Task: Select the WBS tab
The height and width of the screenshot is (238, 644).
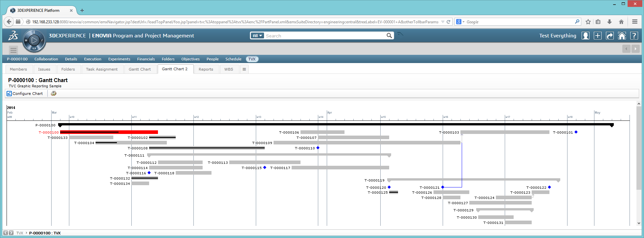Action: click(229, 69)
